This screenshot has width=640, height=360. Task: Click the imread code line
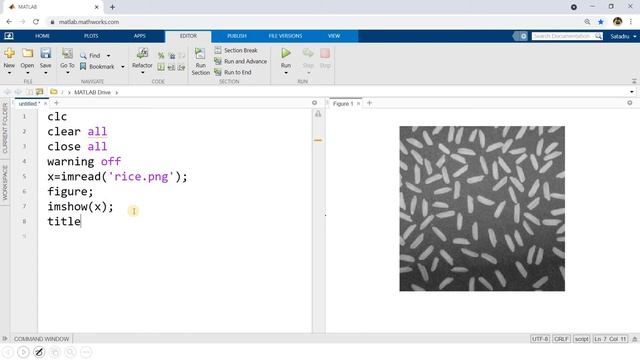pyautogui.click(x=117, y=176)
